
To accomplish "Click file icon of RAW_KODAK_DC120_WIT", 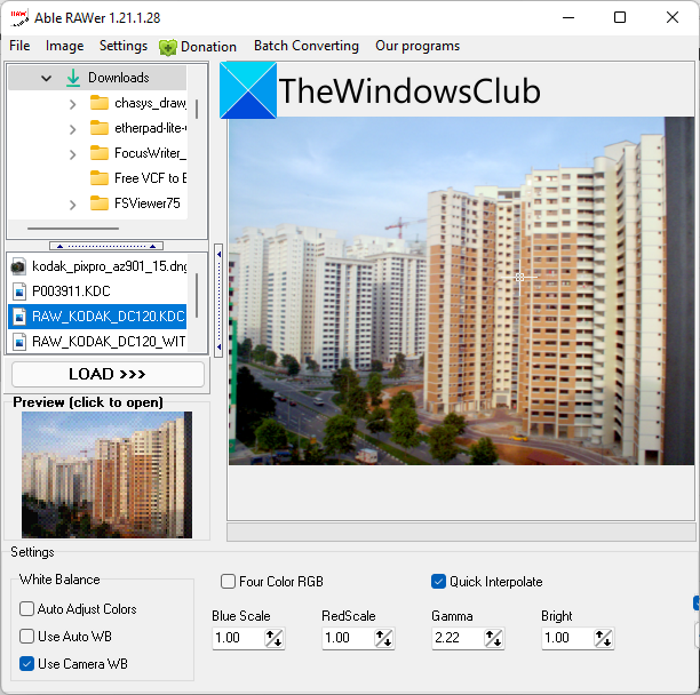I will (x=19, y=342).
